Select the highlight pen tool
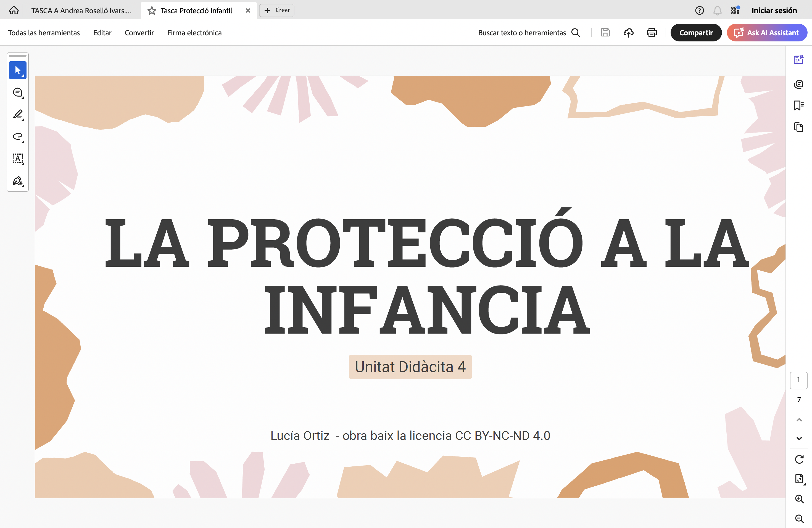Viewport: 812px width, 528px height. coord(18,115)
